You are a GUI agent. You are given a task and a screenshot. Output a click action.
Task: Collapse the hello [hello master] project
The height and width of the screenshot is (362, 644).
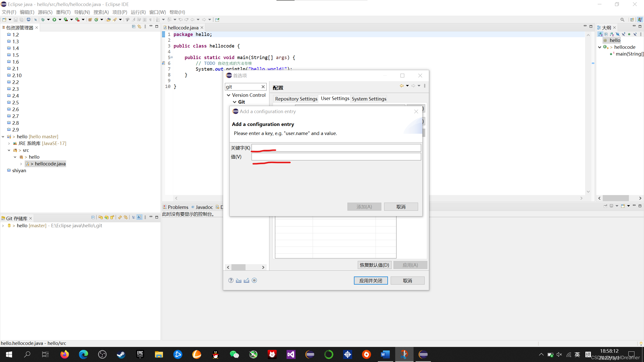[3, 137]
